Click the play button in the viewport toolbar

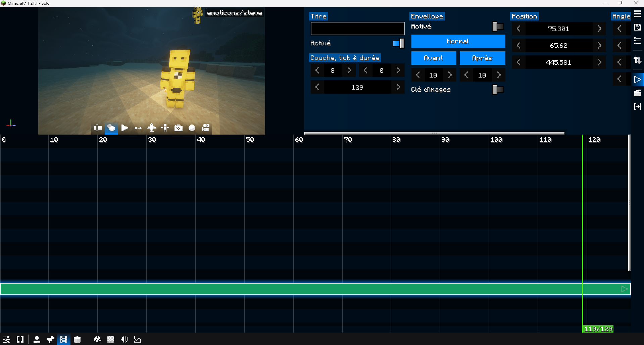coord(125,128)
